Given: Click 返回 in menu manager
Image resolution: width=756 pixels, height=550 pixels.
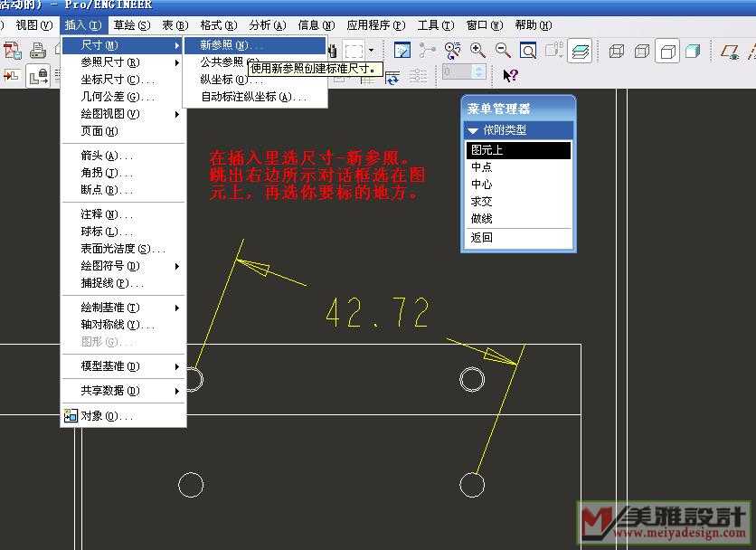Looking at the screenshot, I should 518,238.
